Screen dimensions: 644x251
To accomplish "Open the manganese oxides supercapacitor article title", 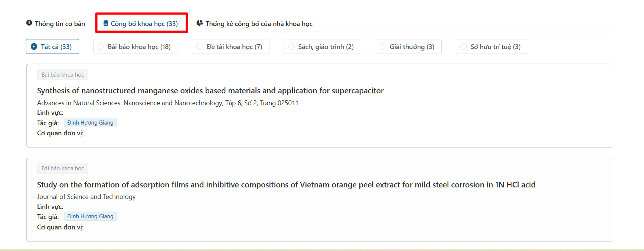I will click(210, 91).
